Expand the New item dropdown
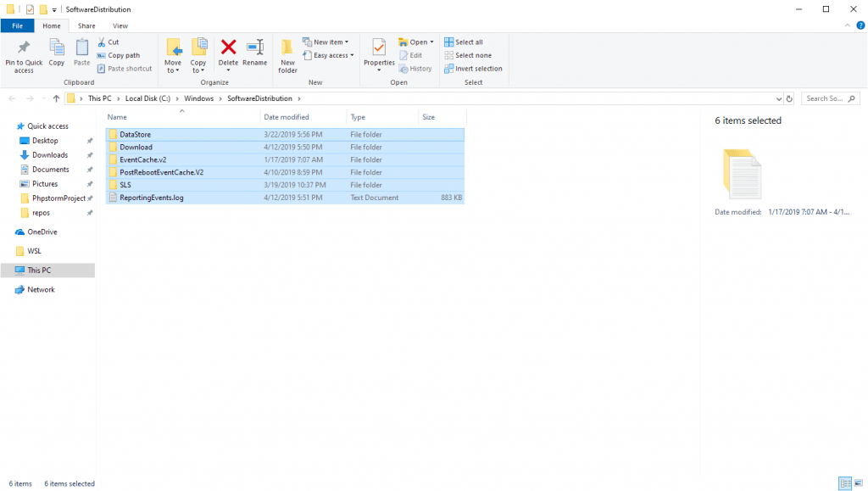 pyautogui.click(x=325, y=42)
